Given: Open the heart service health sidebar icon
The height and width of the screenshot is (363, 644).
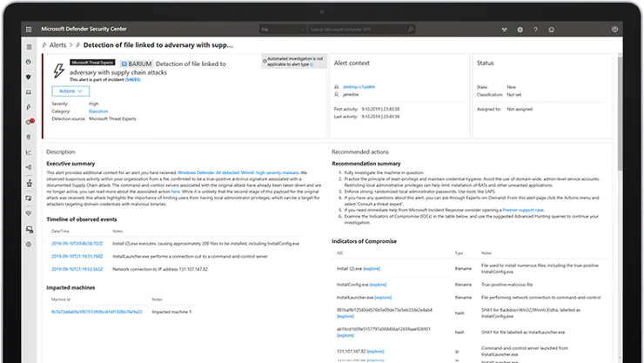Looking at the screenshot, I should (x=29, y=213).
